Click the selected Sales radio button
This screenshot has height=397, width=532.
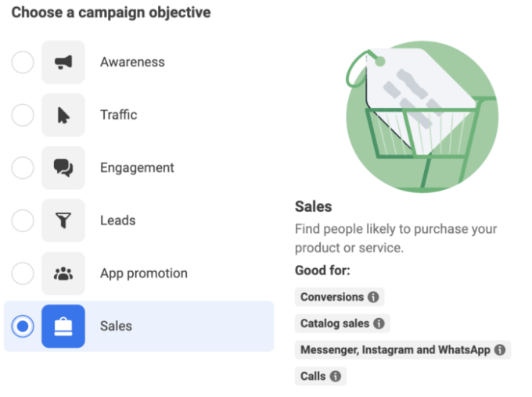(x=23, y=326)
